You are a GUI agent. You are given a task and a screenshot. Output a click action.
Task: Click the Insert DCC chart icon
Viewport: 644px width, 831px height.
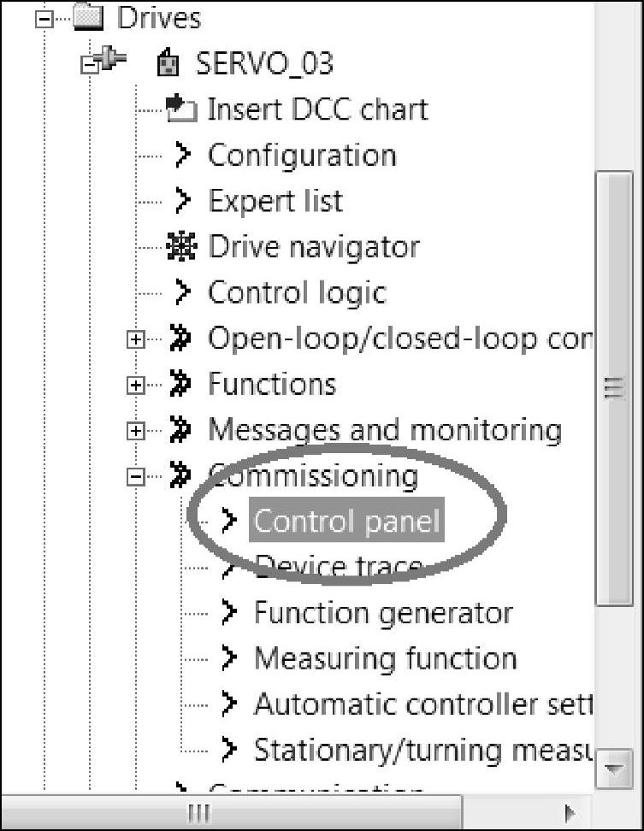click(179, 109)
